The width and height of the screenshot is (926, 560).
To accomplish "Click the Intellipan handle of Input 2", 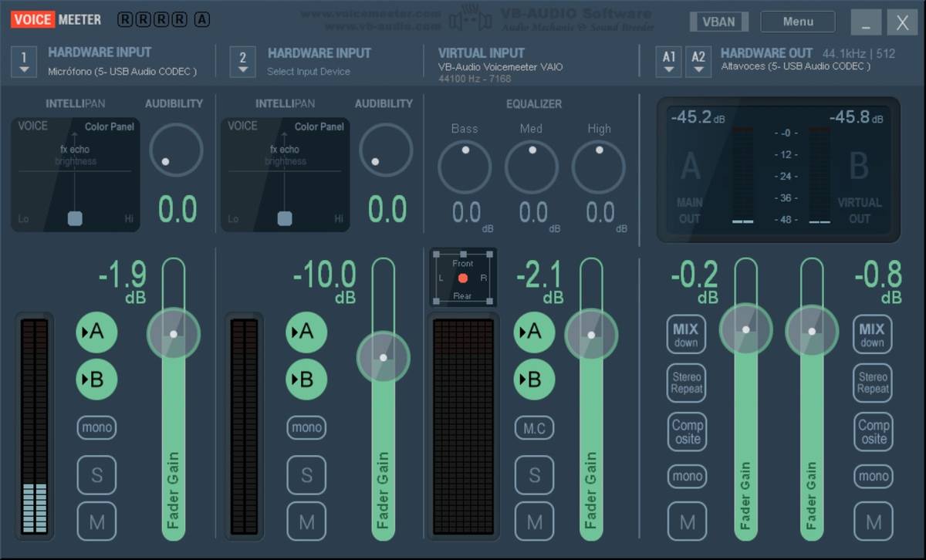I will click(284, 218).
